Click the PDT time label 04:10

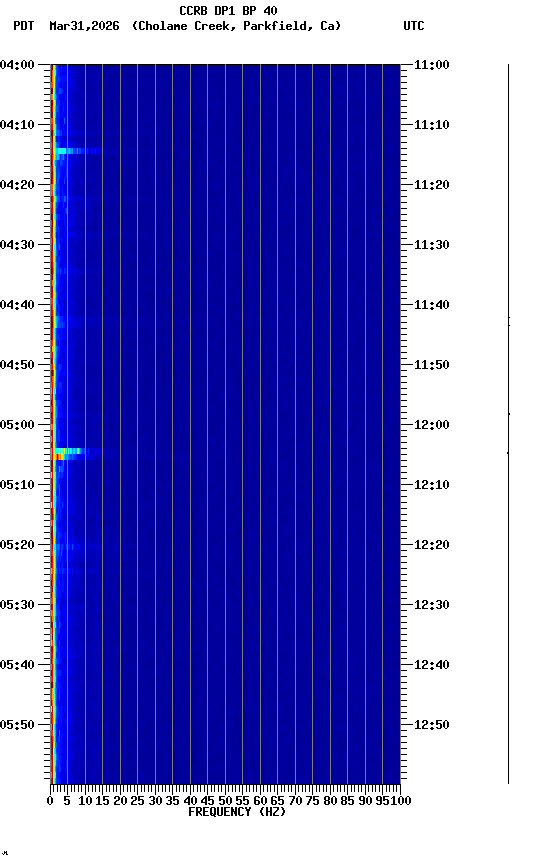(17, 125)
